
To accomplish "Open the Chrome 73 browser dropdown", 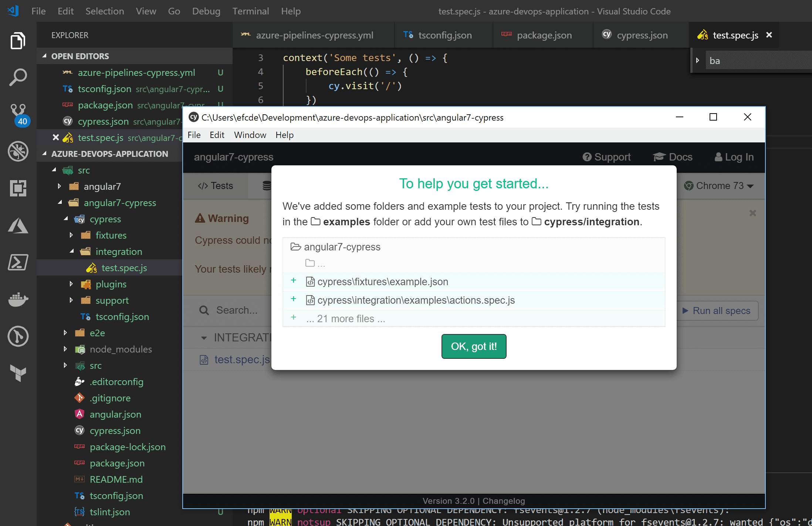I will pos(719,186).
